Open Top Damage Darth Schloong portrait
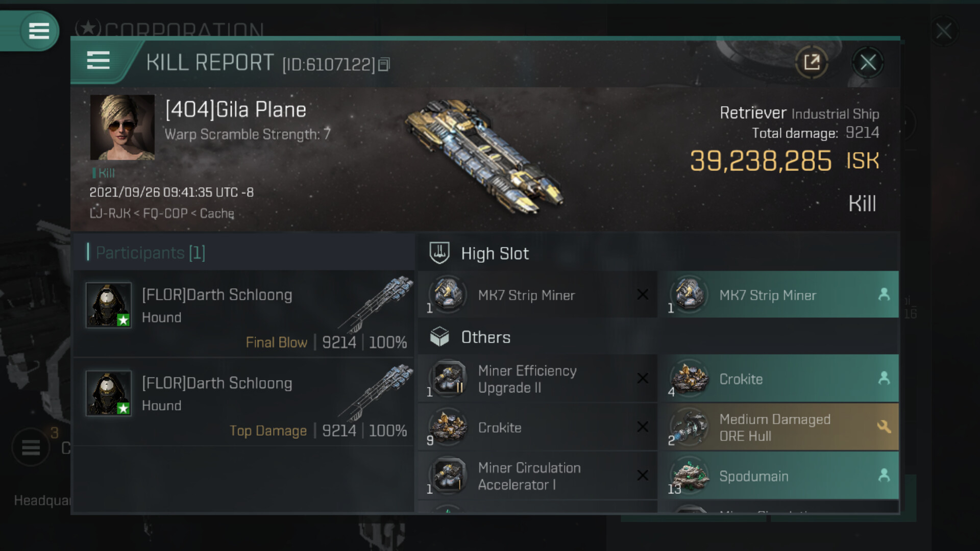 coord(109,393)
